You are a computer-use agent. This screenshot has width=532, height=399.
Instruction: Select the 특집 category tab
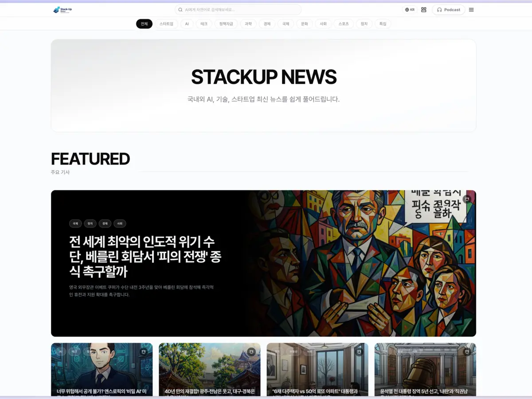point(383,24)
